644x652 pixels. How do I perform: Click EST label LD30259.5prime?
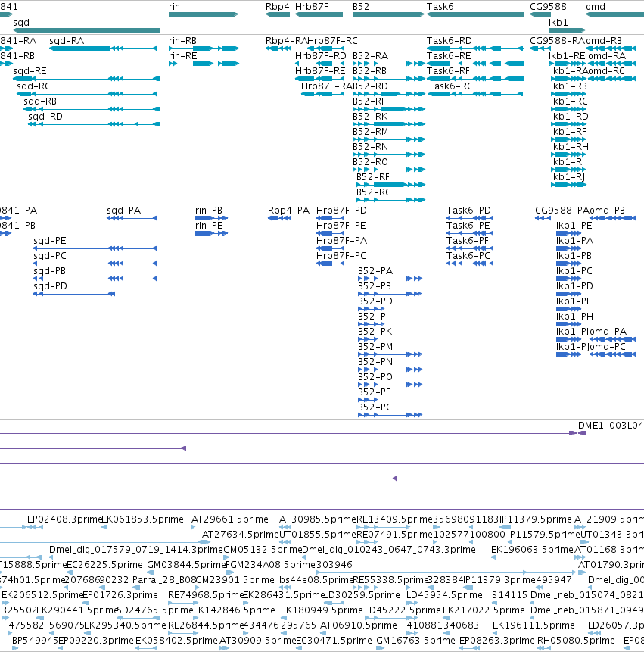point(362,595)
